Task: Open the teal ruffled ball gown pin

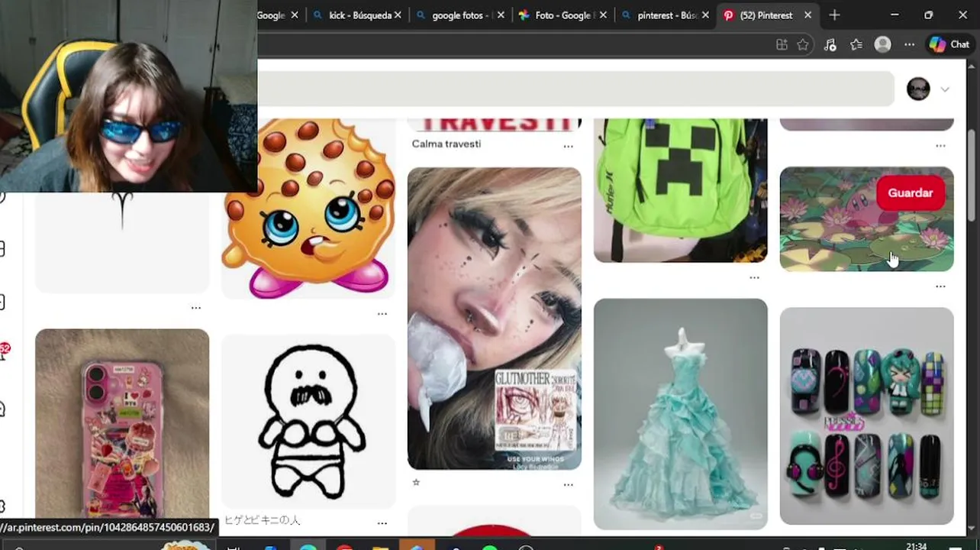Action: coord(680,413)
